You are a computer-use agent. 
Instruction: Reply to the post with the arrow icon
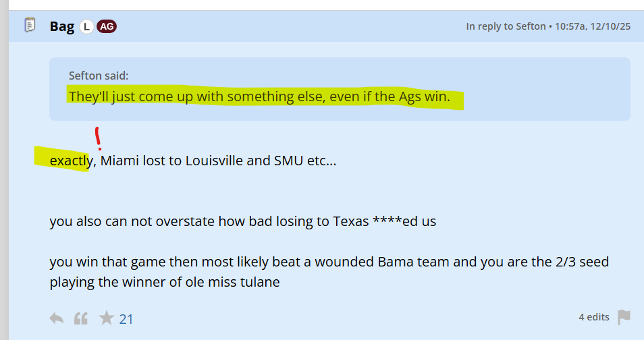[x=57, y=318]
